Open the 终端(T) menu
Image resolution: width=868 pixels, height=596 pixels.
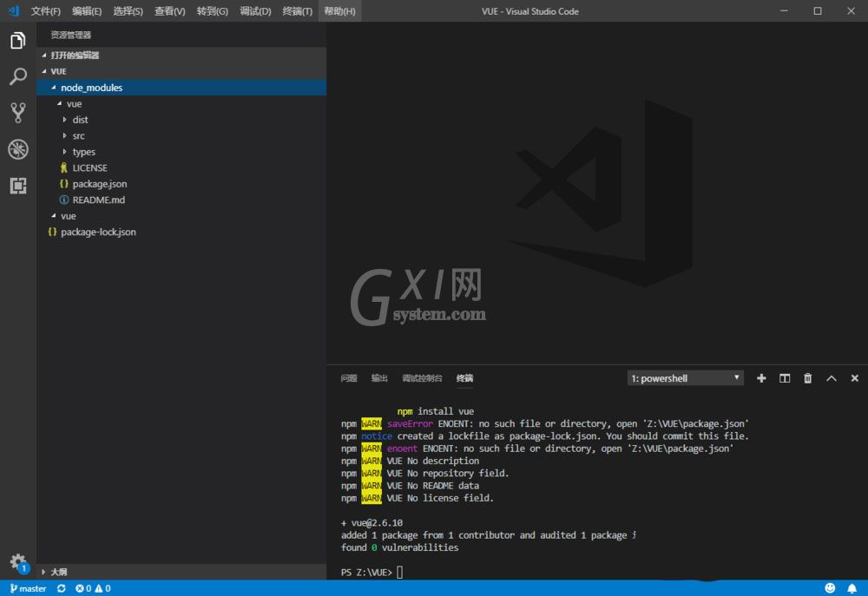pos(297,11)
